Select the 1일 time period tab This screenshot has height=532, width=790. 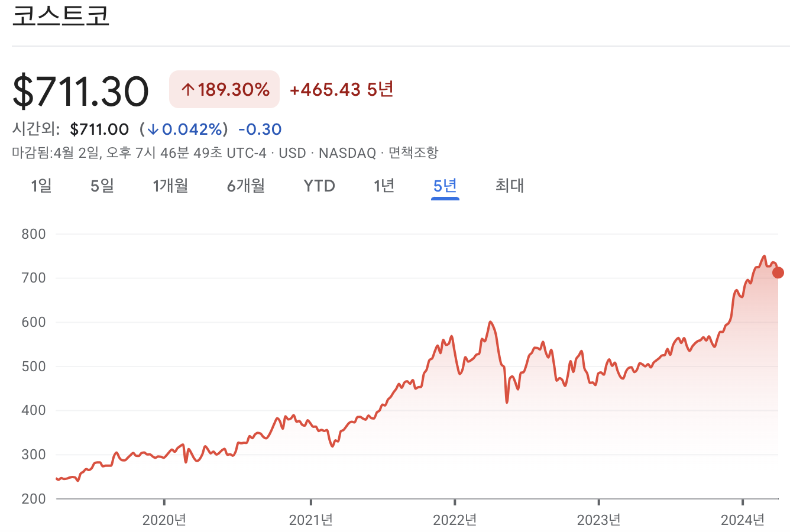[41, 186]
